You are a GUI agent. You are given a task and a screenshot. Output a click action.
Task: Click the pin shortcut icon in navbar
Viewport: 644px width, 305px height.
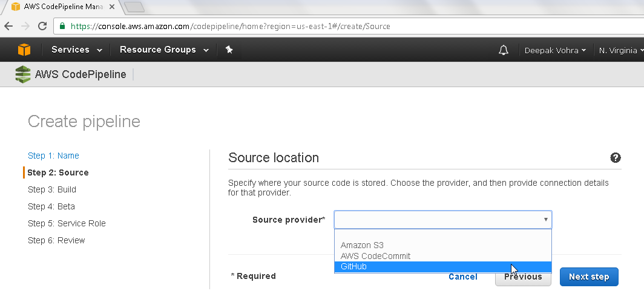(x=229, y=50)
